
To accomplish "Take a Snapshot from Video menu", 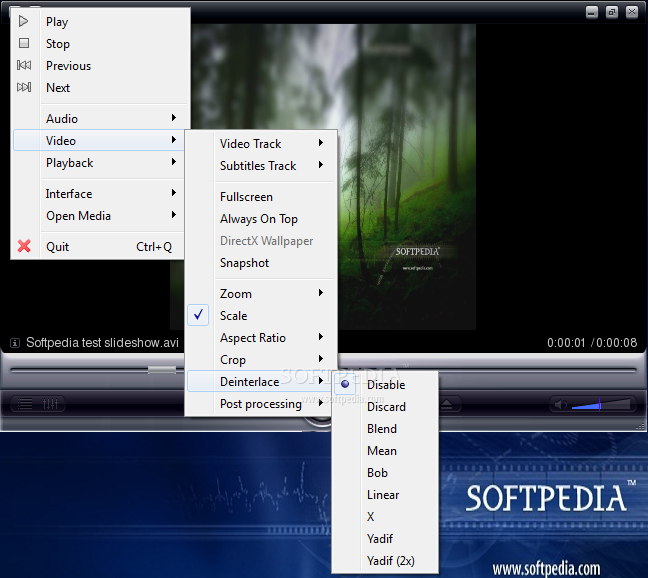I will [x=260, y=263].
